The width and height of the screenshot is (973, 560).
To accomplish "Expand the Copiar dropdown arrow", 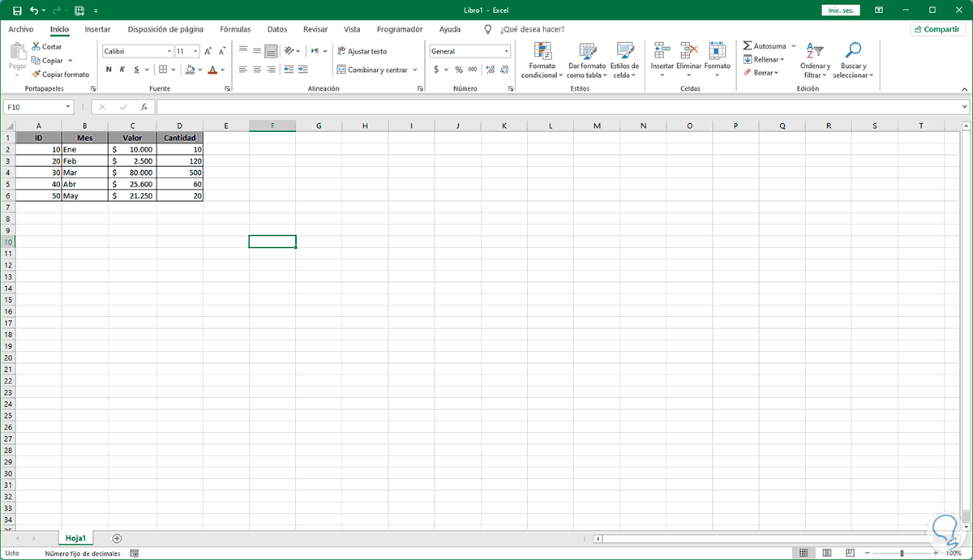I will [71, 61].
